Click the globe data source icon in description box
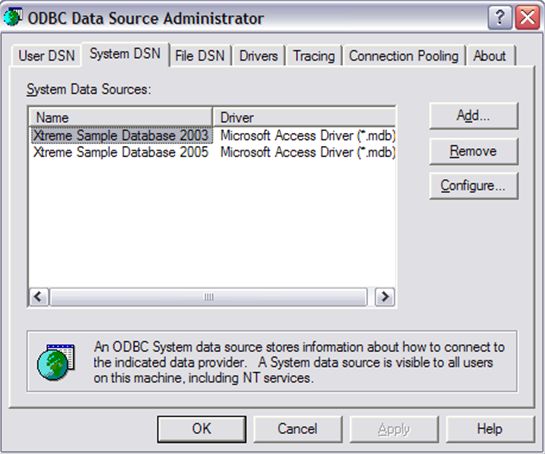Screen dimensions: 545x454 tap(56, 362)
